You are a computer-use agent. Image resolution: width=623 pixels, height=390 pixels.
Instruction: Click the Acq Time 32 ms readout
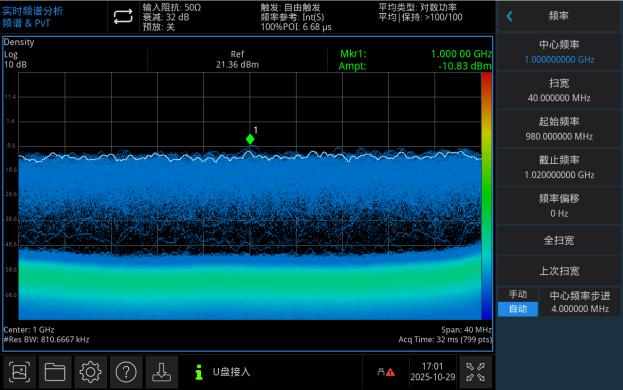445,340
